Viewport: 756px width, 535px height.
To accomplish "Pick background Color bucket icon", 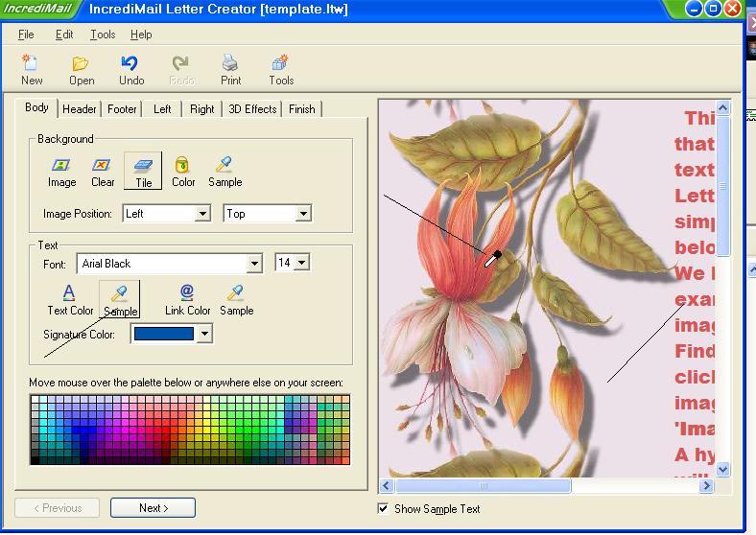I will pyautogui.click(x=183, y=172).
